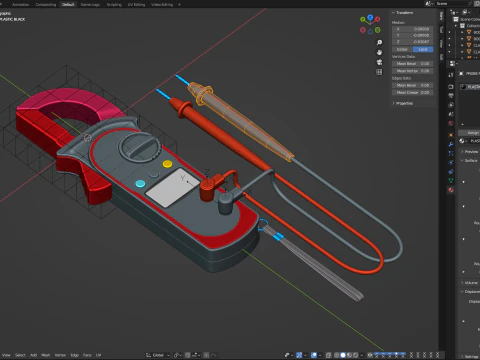
Task: Open the UV Editing workspace tab
Action: (136, 5)
